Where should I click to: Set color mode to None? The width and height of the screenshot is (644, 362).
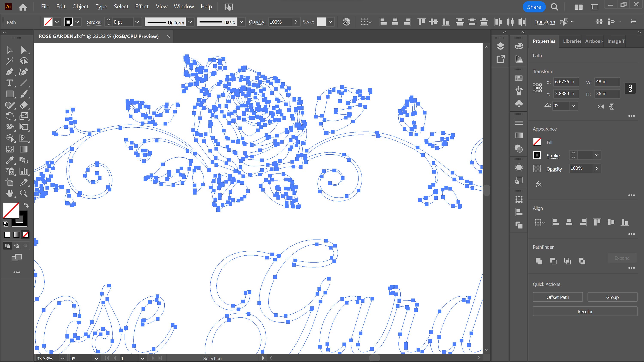[x=26, y=235]
